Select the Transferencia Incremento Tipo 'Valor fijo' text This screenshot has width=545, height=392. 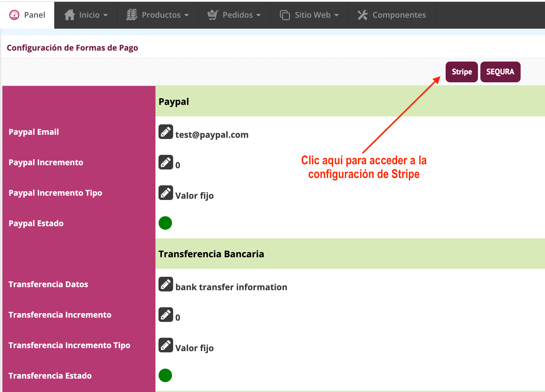(x=194, y=348)
